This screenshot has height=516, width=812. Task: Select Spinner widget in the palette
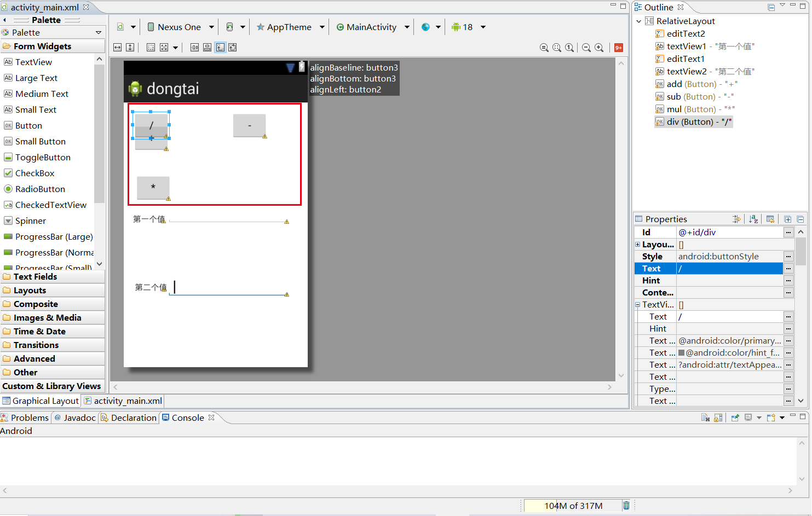(x=31, y=221)
